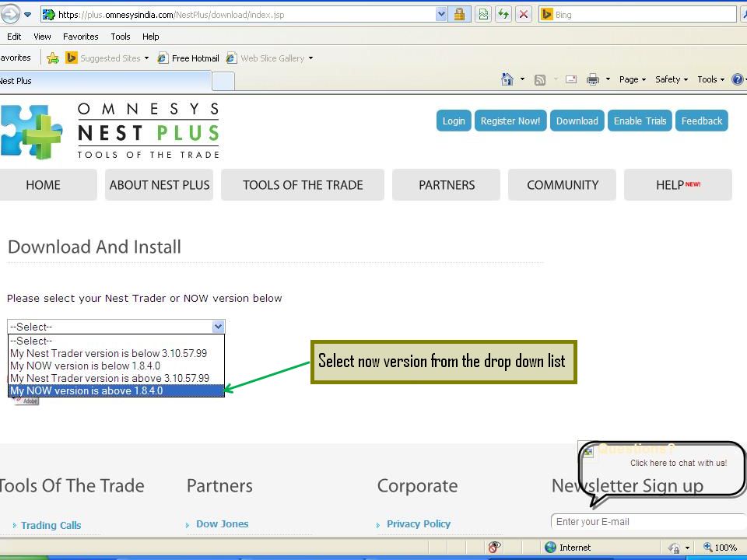Expand the Home button dropdown arrow
The image size is (747, 560).
pos(522,79)
